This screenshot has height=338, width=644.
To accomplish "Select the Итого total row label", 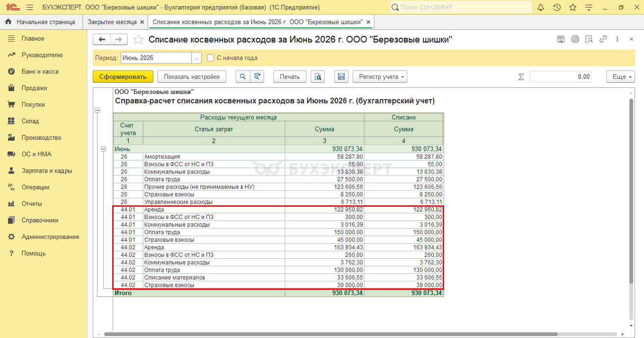I will coord(123,293).
